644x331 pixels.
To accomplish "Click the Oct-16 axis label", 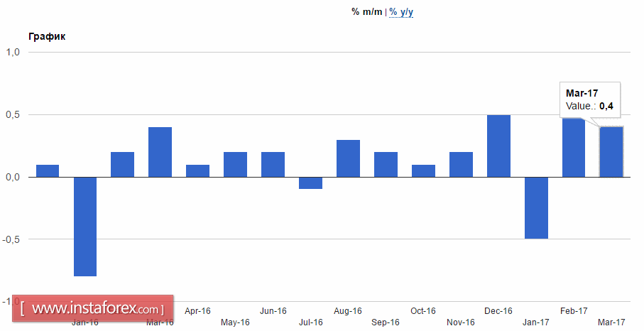I will click(423, 311).
